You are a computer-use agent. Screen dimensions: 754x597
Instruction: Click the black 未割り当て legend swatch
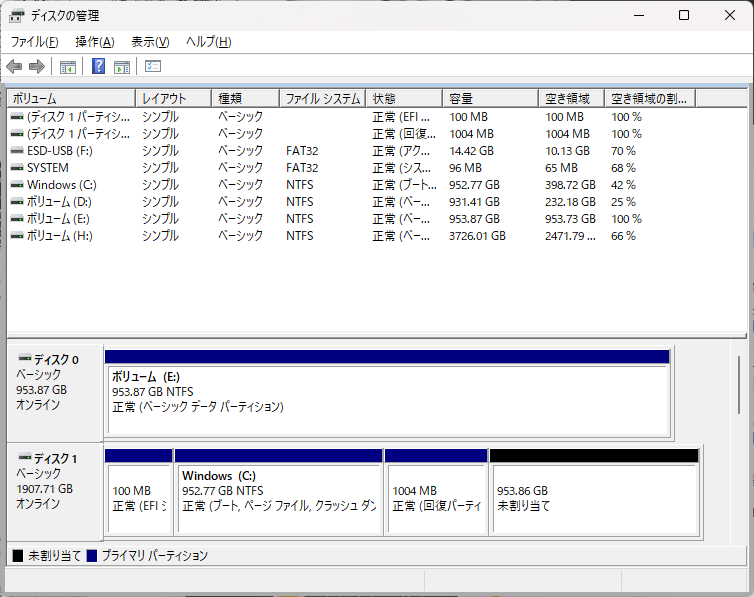tap(17, 556)
